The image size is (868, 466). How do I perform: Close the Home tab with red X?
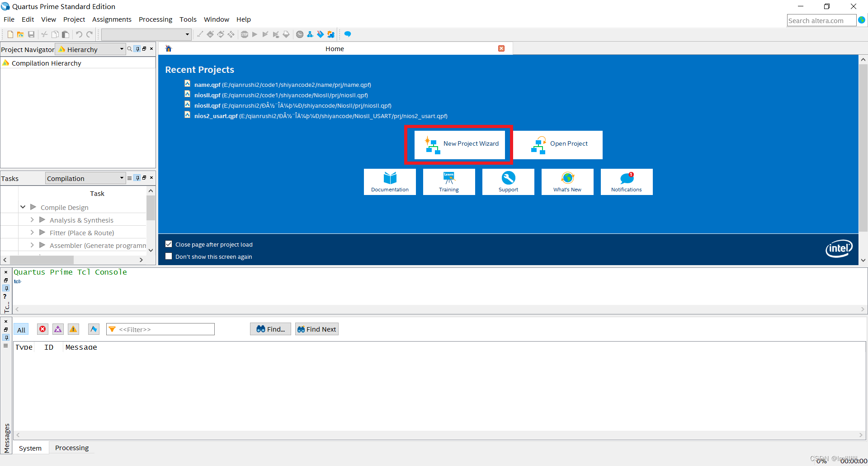click(x=501, y=48)
